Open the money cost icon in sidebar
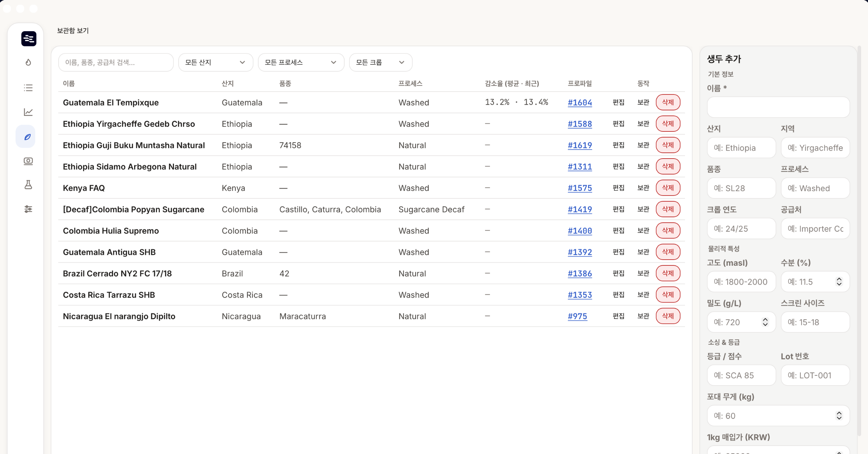This screenshot has height=454, width=868. [28, 161]
